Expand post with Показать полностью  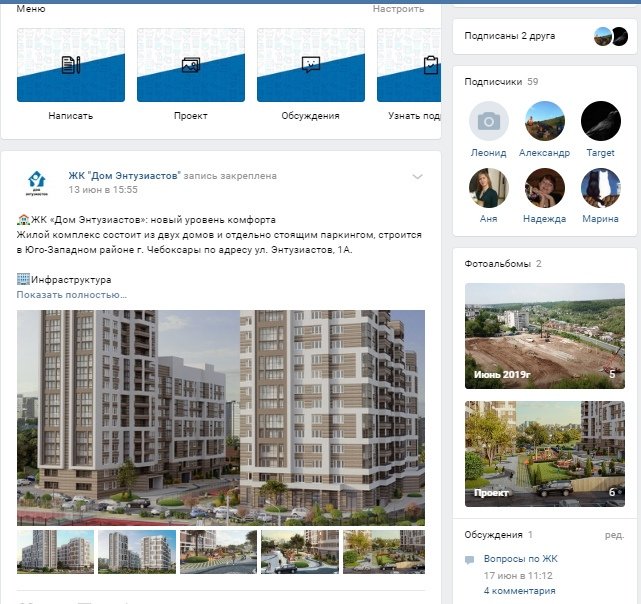72,295
